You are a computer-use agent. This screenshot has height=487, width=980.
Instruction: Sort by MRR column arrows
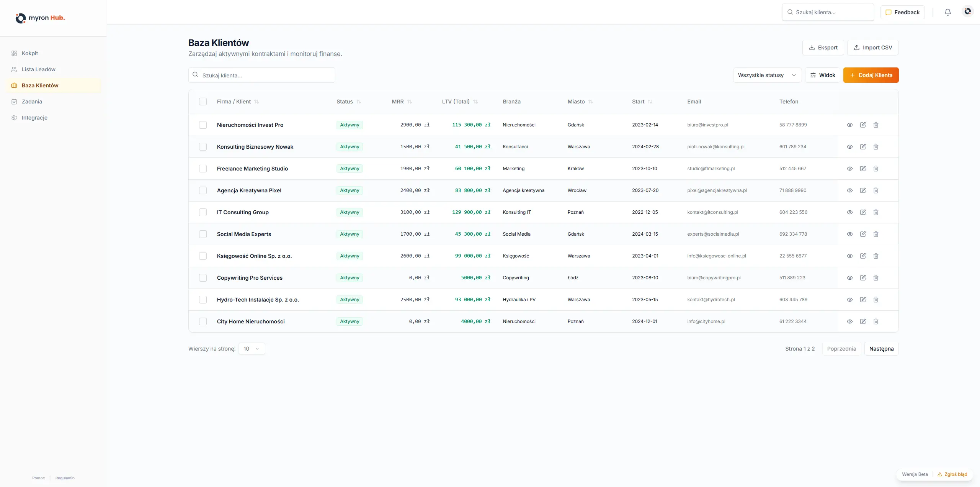pyautogui.click(x=409, y=102)
